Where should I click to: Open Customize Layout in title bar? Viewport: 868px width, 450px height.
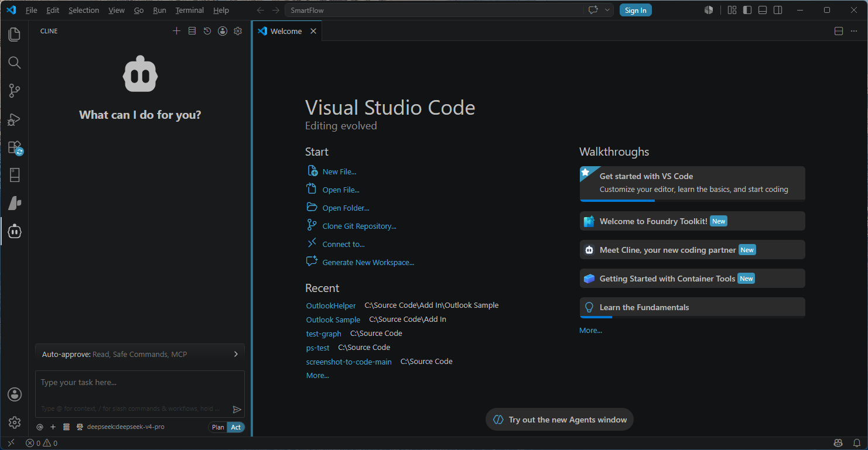pos(732,10)
